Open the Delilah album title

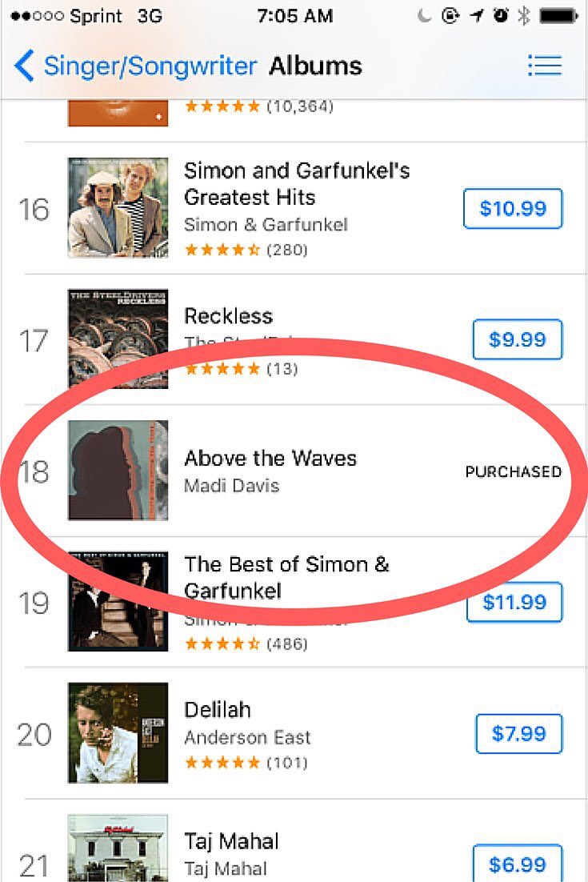pos(218,710)
